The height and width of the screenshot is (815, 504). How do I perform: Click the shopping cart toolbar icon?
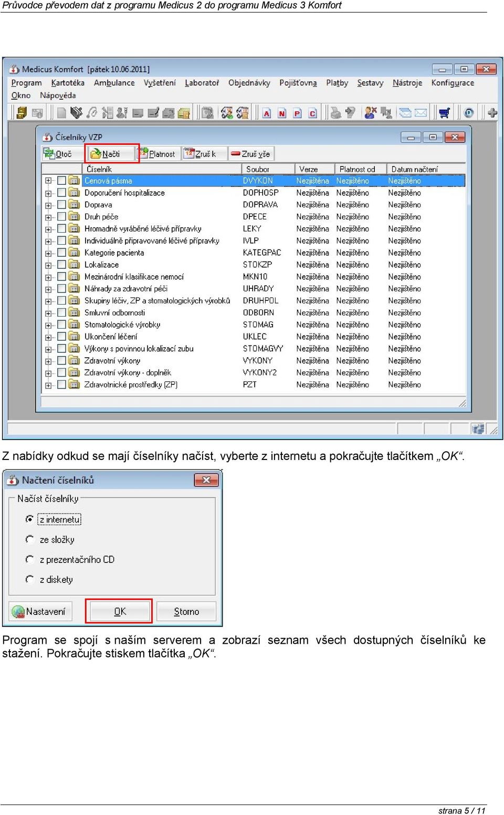coord(444,113)
